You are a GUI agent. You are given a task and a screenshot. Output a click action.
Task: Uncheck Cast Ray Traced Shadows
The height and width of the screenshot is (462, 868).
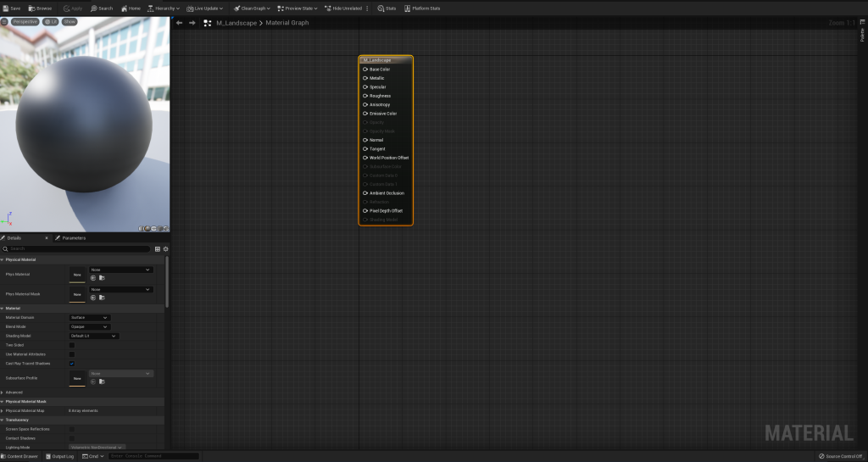pos(71,363)
